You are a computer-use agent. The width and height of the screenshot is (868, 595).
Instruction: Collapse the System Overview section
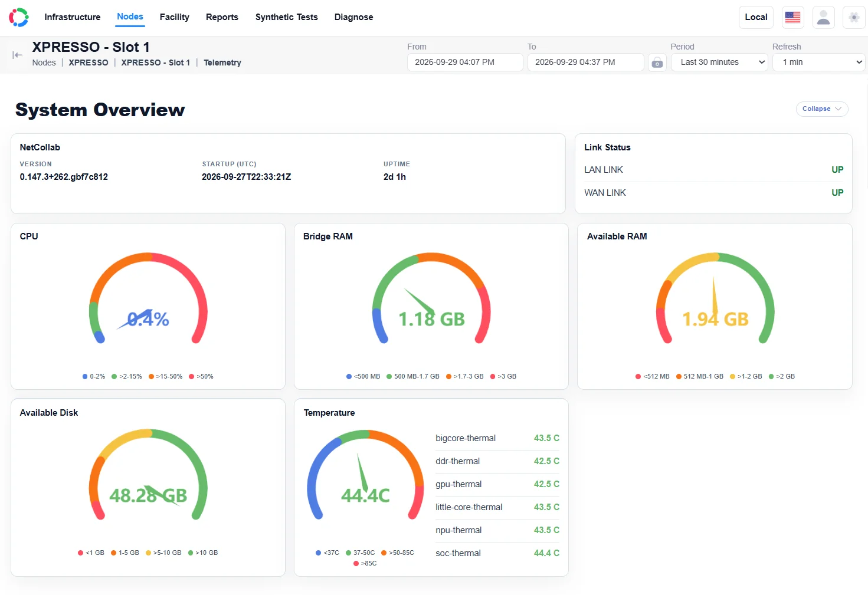point(822,109)
